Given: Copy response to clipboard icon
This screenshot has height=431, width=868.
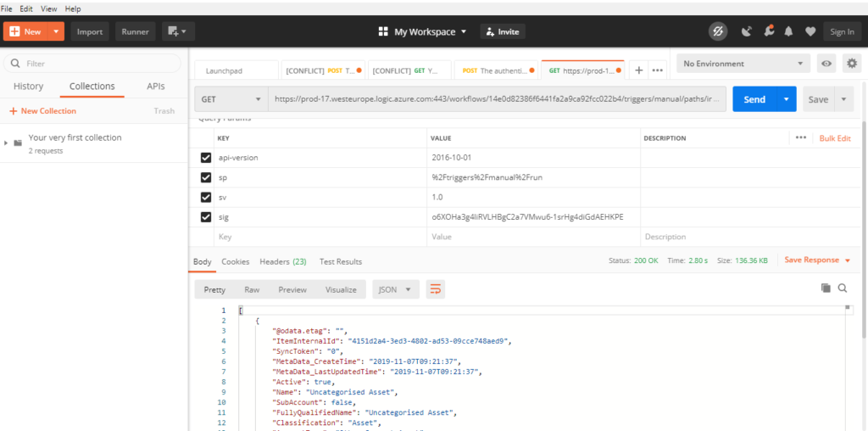Looking at the screenshot, I should pos(826,288).
